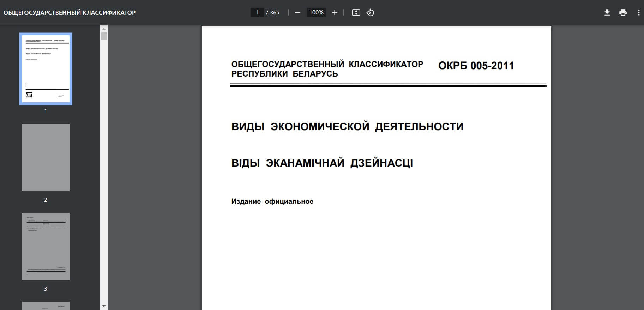Click the thumbnail sidebar scrollbar handle
This screenshot has width=644, height=310.
click(x=104, y=36)
